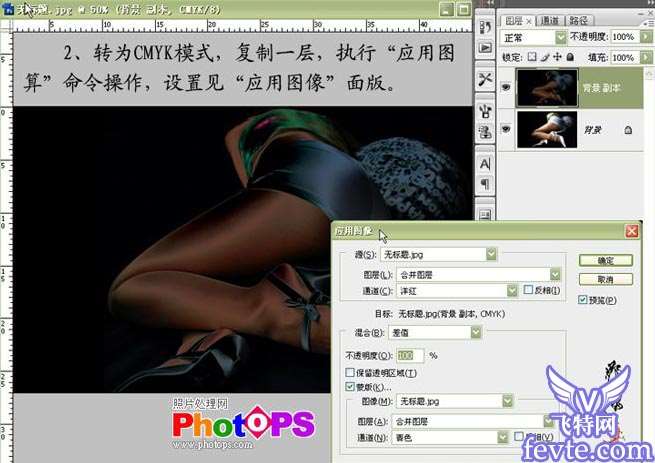Enable the 反相 (Invert) checkbox
Image resolution: width=655 pixels, height=463 pixels.
(528, 290)
